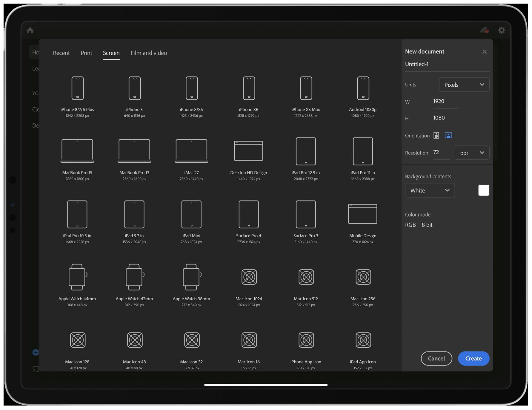Select the iPad Pro 12.9 in preset
The height and width of the screenshot is (410, 532).
click(x=306, y=159)
